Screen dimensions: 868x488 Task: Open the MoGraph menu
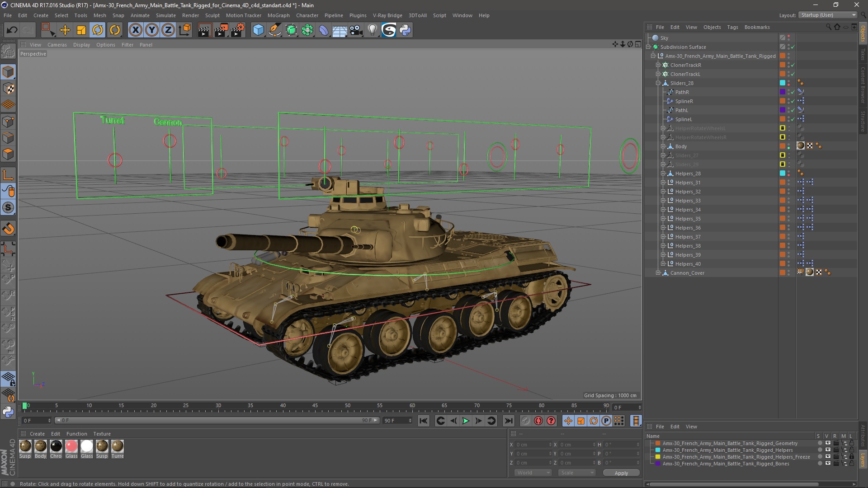[x=278, y=15]
